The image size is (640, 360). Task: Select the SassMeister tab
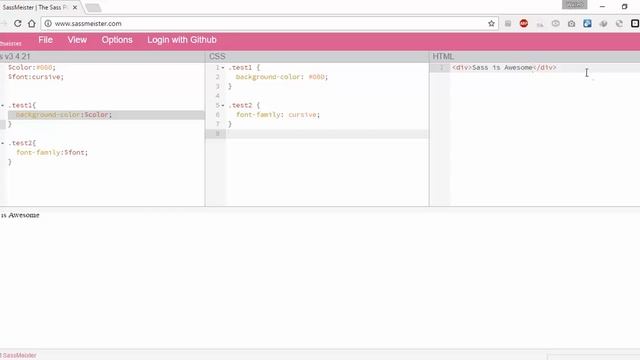click(35, 7)
